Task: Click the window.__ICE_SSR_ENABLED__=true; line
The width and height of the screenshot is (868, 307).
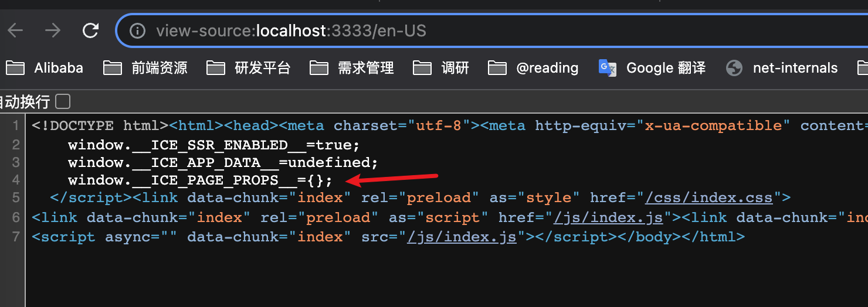Action: coord(213,145)
